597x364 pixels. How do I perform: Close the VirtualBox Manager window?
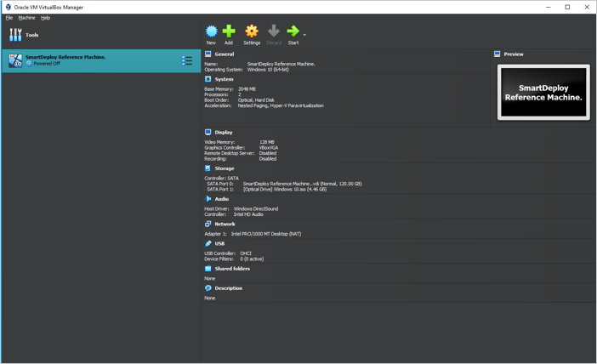587,8
